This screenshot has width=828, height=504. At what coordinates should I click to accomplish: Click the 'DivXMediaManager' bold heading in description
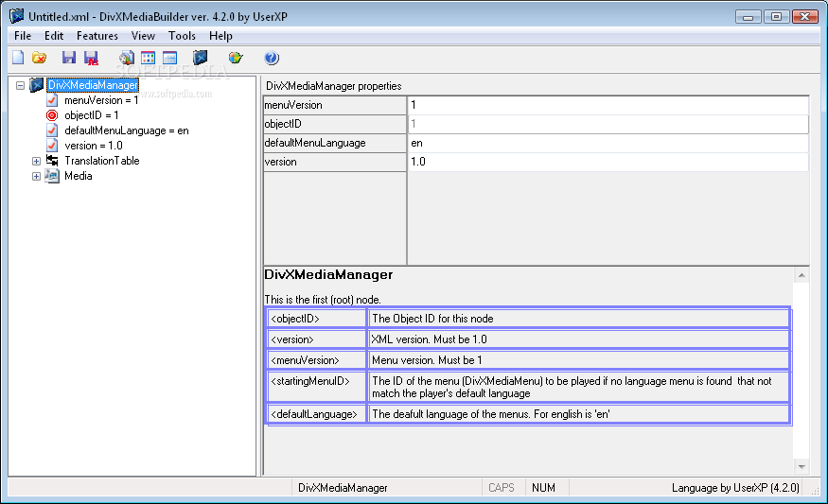click(328, 274)
